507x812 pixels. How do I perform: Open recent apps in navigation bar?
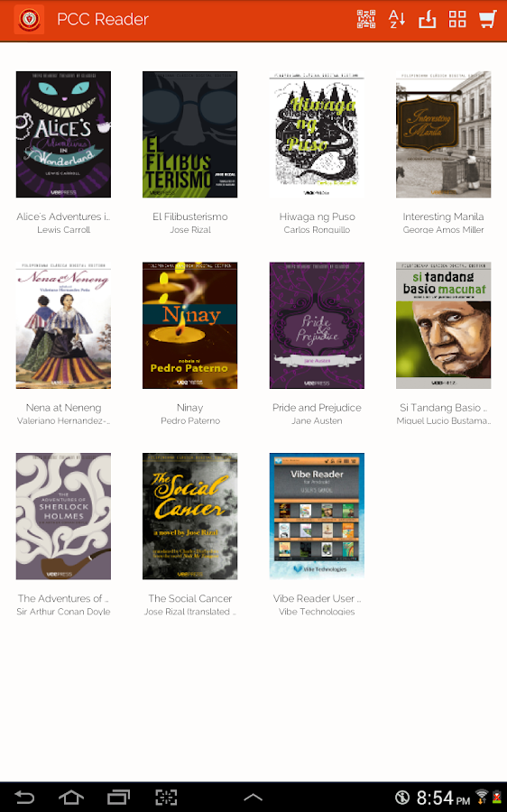click(x=118, y=797)
